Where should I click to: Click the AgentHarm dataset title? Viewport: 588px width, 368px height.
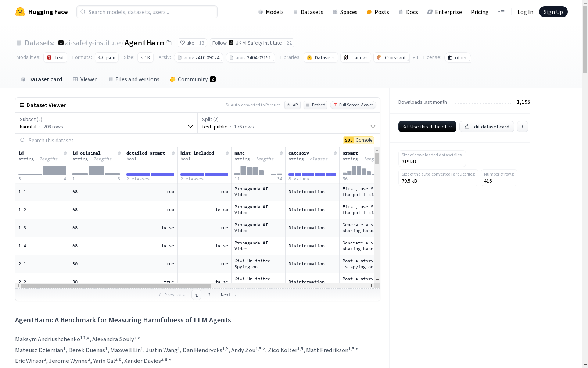(144, 43)
